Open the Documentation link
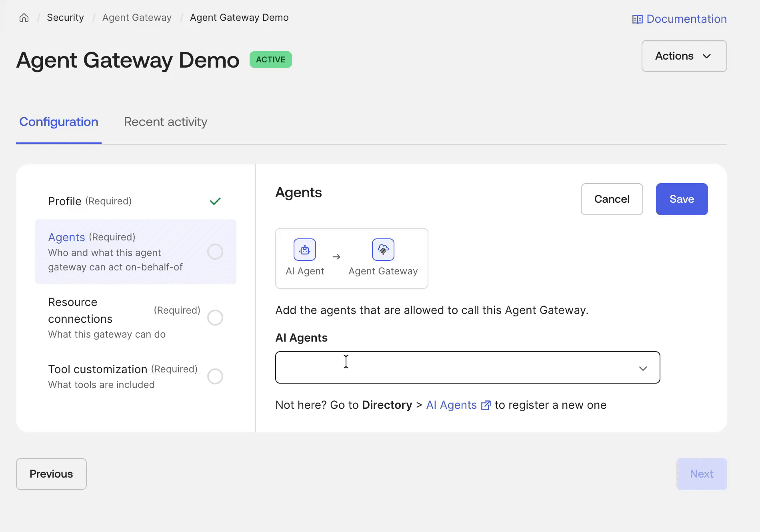Image resolution: width=760 pixels, height=532 pixels. coord(679,19)
